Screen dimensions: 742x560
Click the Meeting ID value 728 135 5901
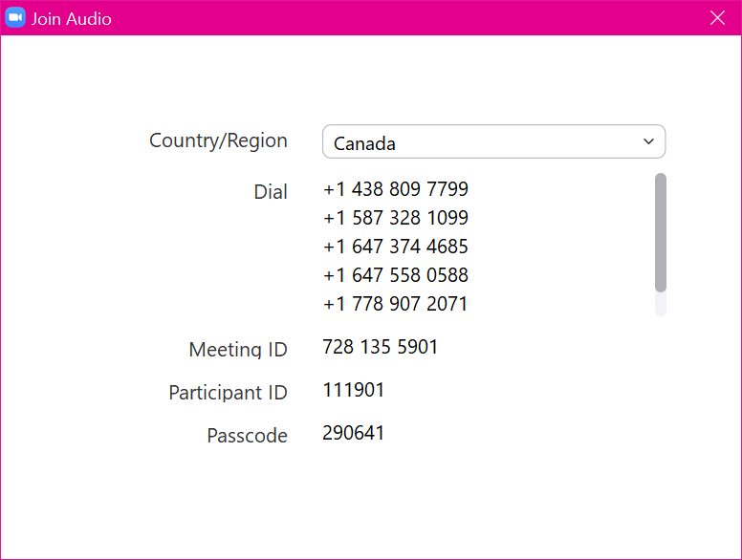[x=381, y=347]
